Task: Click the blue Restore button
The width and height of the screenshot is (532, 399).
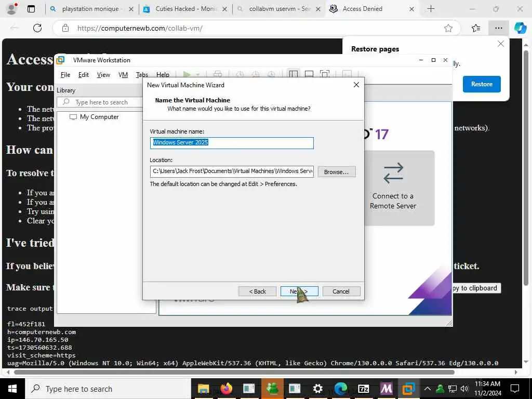Action: (x=482, y=84)
